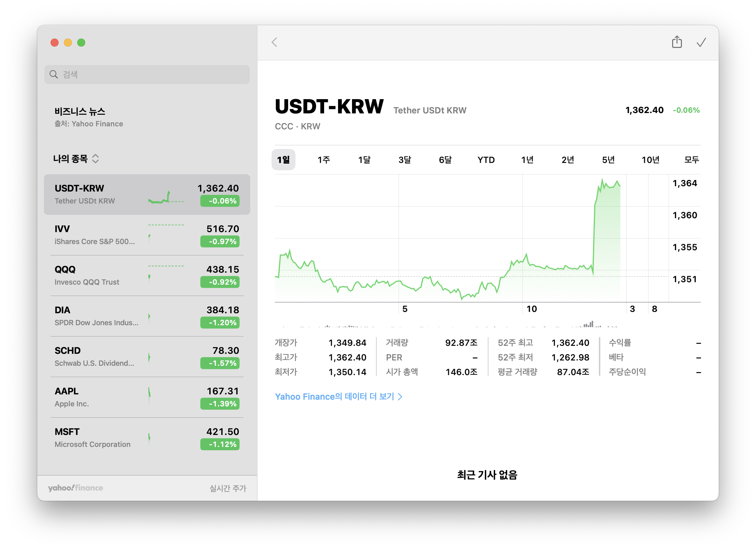The height and width of the screenshot is (550, 756).
Task: Click the checkmark icon in toolbar
Action: tap(701, 42)
